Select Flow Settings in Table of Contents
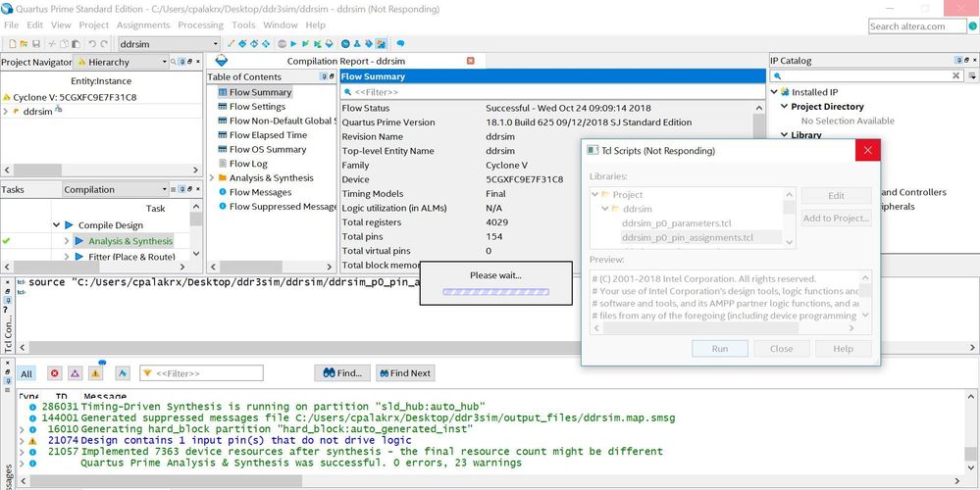 click(x=257, y=107)
